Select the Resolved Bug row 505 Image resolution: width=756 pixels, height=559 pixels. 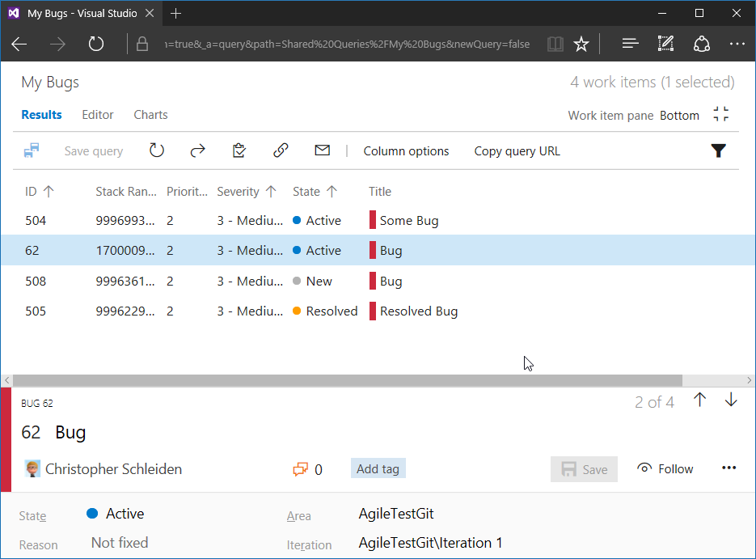[x=378, y=311]
